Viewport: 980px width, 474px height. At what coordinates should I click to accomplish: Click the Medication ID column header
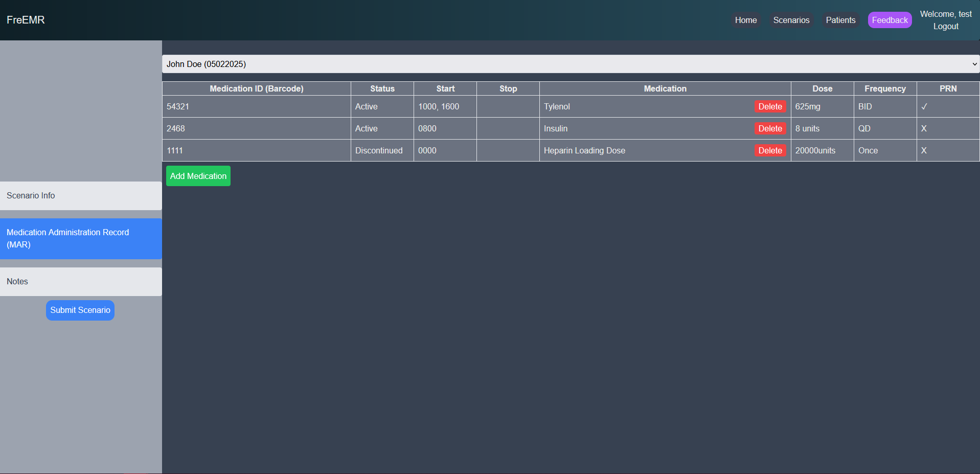tap(256, 88)
